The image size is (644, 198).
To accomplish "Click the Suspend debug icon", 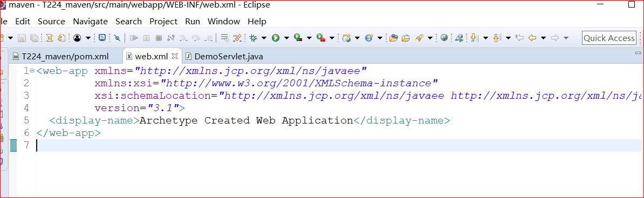I will [x=146, y=38].
